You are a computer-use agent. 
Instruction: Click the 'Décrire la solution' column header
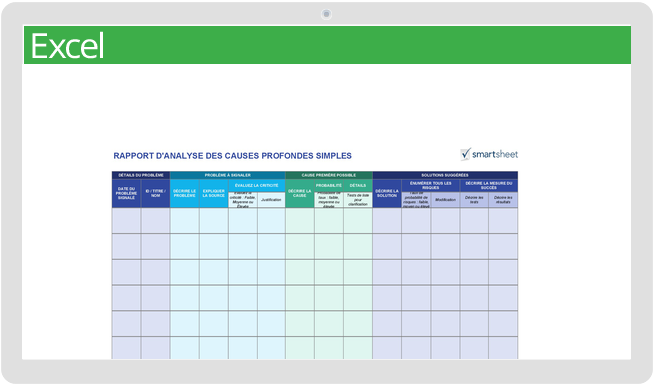[x=387, y=194]
